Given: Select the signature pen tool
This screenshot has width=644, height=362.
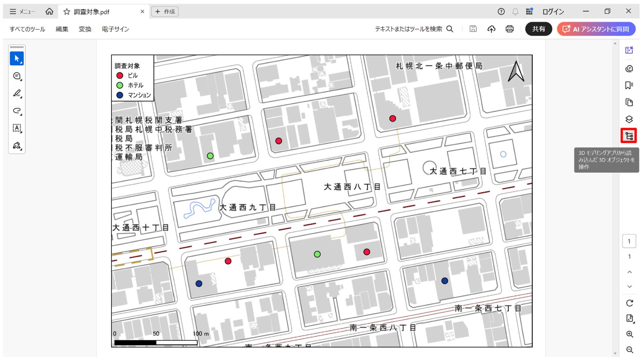Looking at the screenshot, I should point(17,146).
